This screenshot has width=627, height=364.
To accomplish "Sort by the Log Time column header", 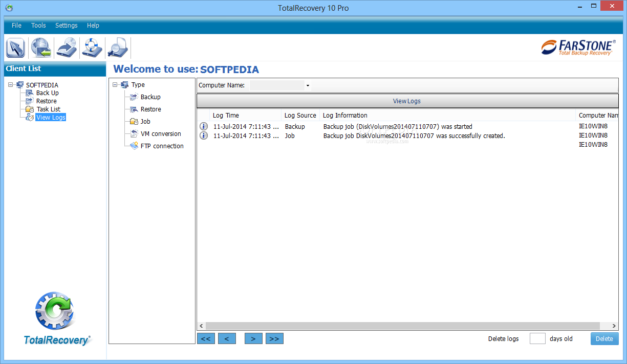I will [x=246, y=116].
